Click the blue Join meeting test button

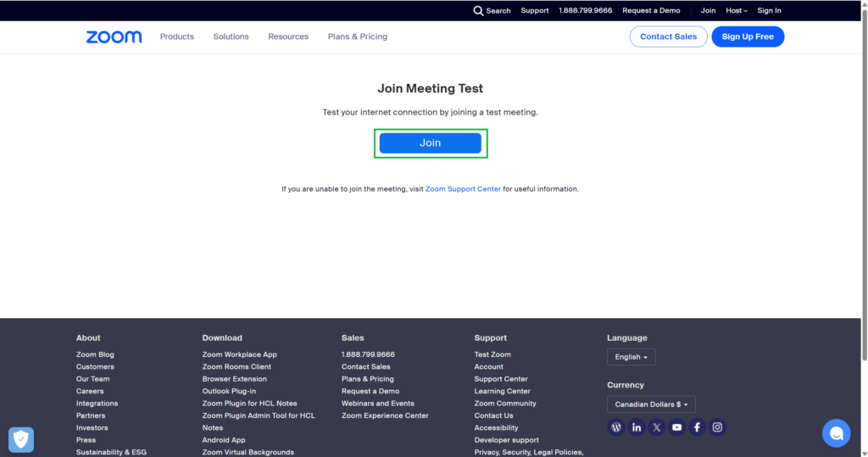(430, 143)
